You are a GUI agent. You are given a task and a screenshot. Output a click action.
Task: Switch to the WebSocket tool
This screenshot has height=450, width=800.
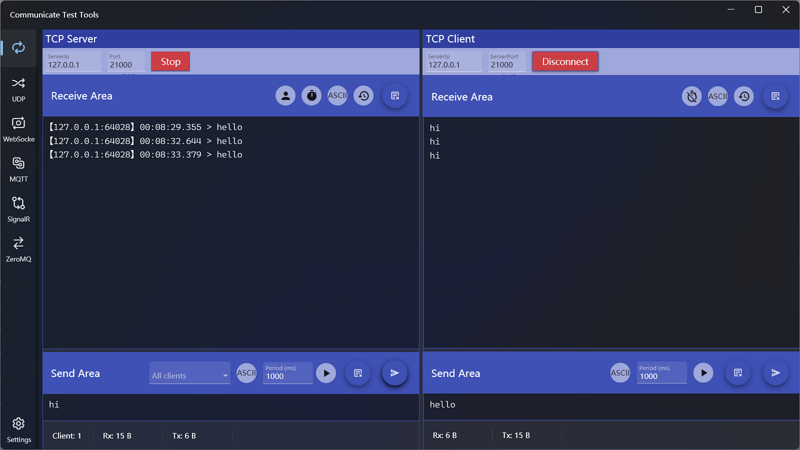[18, 128]
